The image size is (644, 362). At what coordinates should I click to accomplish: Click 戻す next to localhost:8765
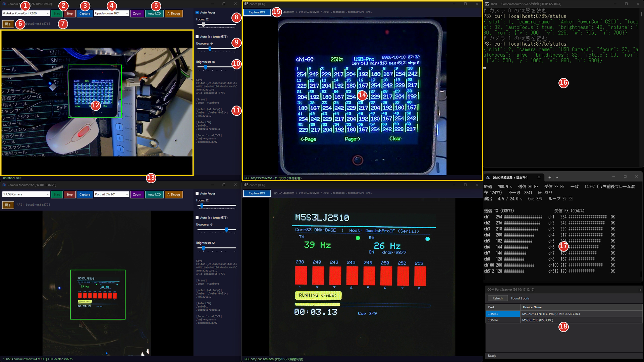point(8,24)
